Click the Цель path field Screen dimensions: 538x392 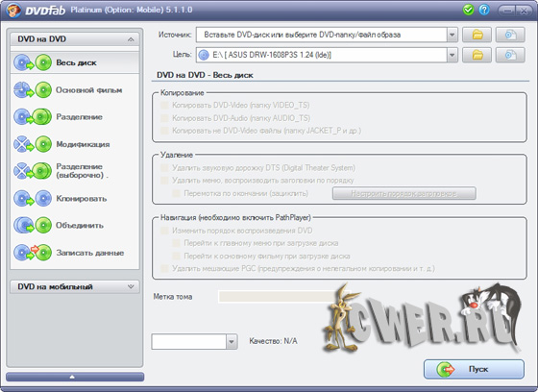[x=322, y=55]
